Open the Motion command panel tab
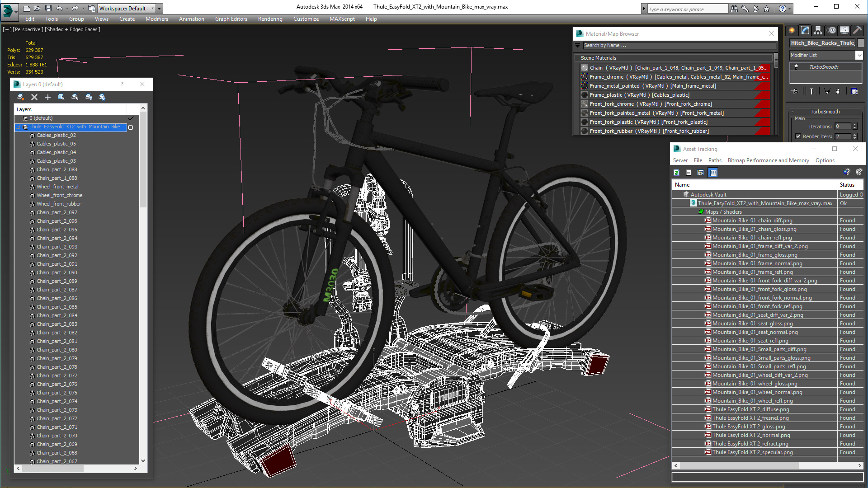The height and width of the screenshot is (488, 868). click(832, 30)
